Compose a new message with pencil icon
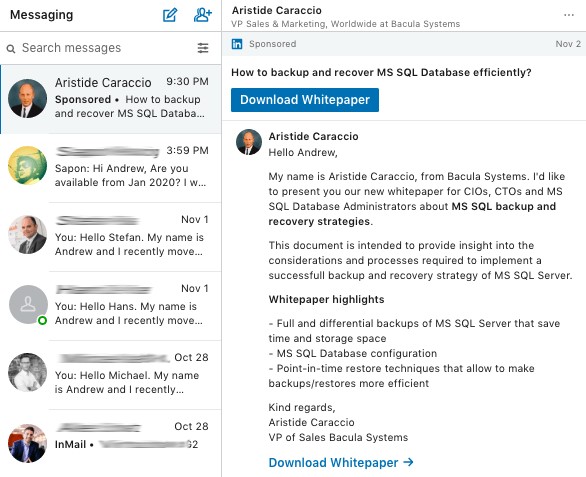Image resolution: width=586 pixels, height=477 pixels. tap(170, 15)
